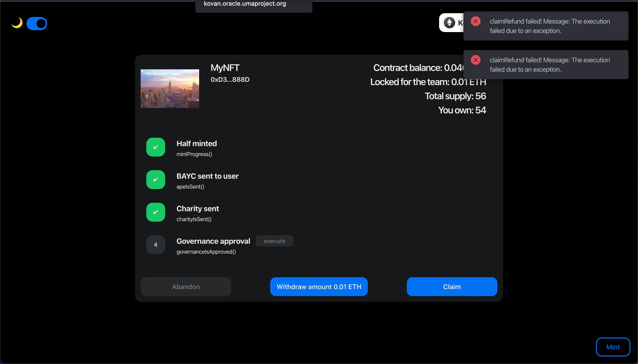638x364 pixels.
Task: Open the MyNFT city skyline thumbnail
Action: coord(170,88)
